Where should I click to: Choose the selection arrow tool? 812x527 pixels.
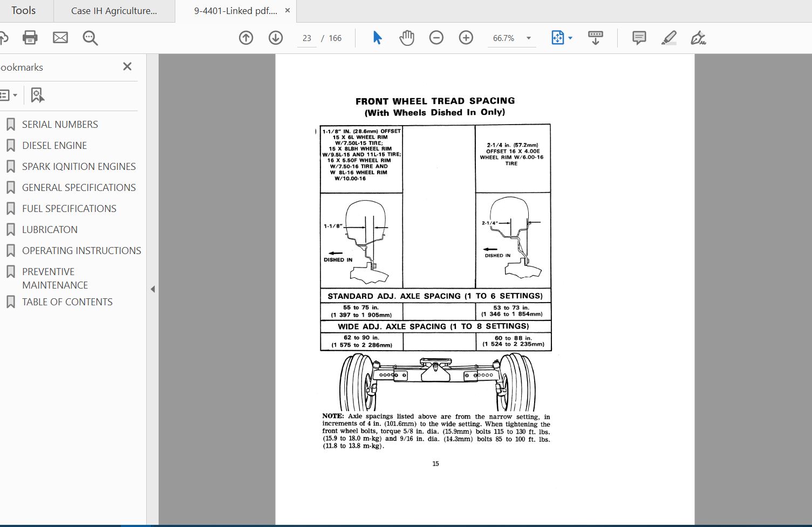click(377, 38)
